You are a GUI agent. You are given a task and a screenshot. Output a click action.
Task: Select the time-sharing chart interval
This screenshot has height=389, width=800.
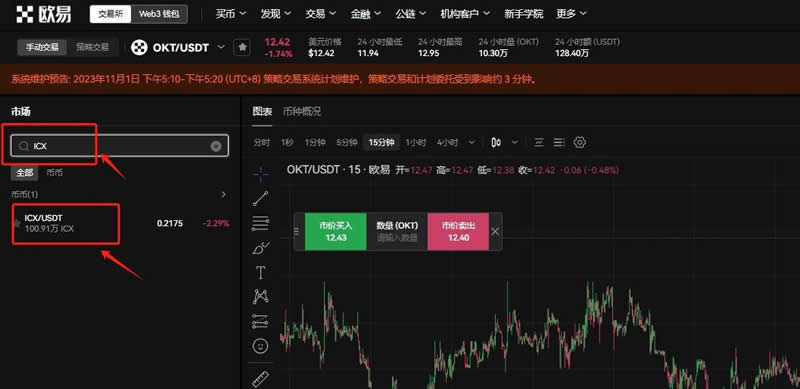tap(262, 142)
